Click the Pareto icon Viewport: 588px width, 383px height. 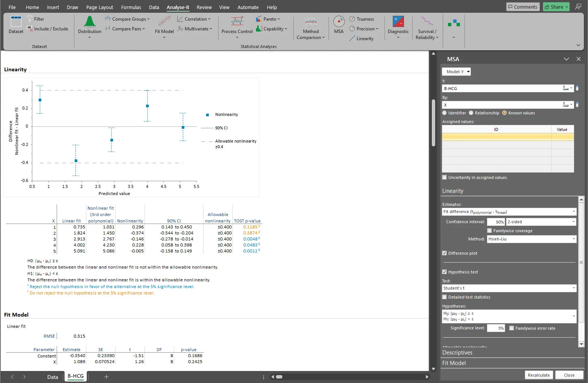(259, 19)
